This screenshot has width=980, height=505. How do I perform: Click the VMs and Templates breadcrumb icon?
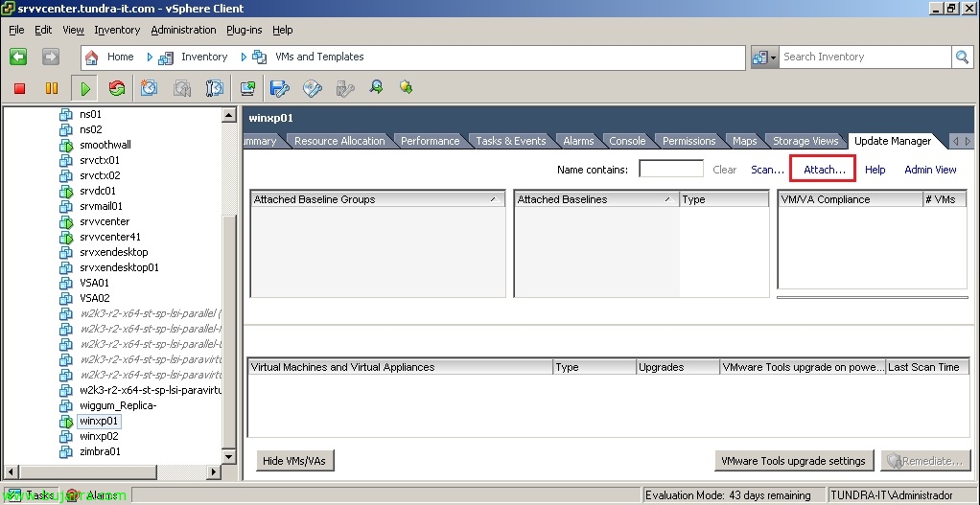pos(259,57)
